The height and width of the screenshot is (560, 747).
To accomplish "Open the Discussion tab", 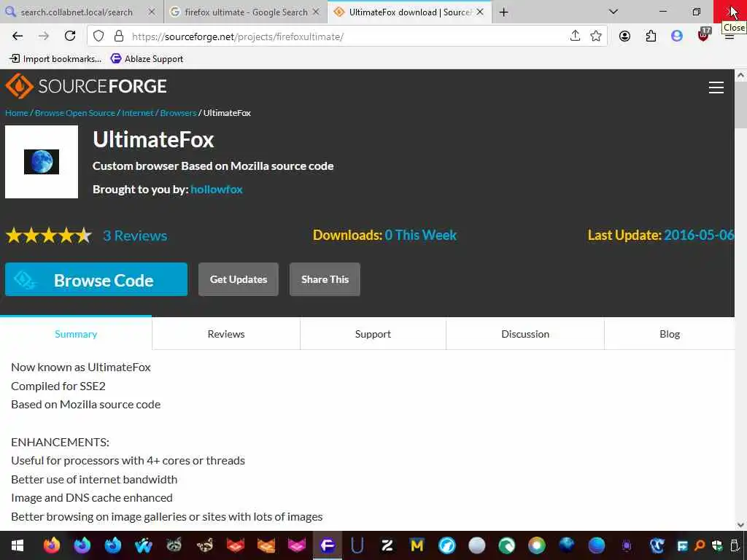I will click(525, 334).
